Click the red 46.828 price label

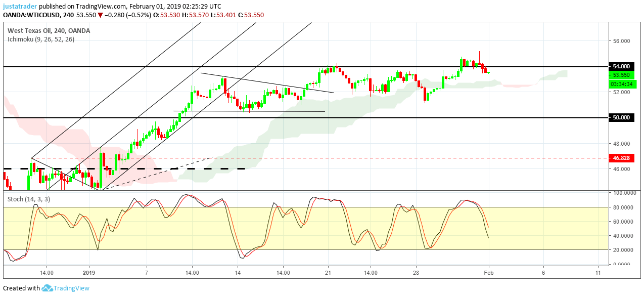tap(621, 158)
